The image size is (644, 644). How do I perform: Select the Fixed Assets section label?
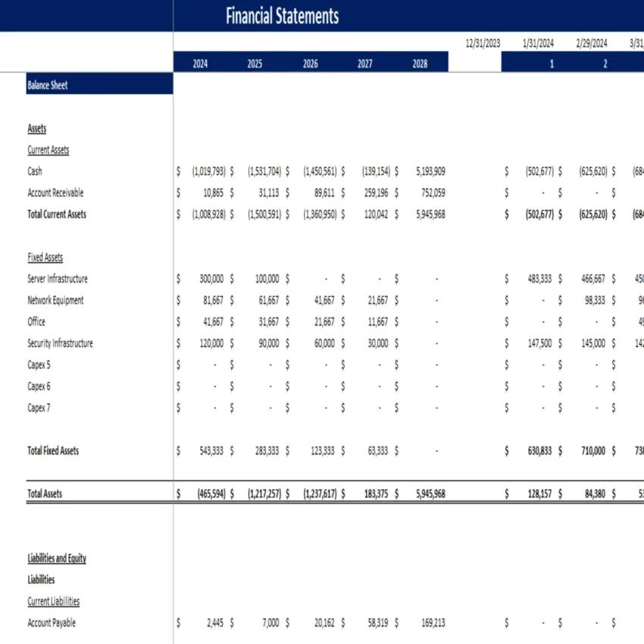point(45,257)
